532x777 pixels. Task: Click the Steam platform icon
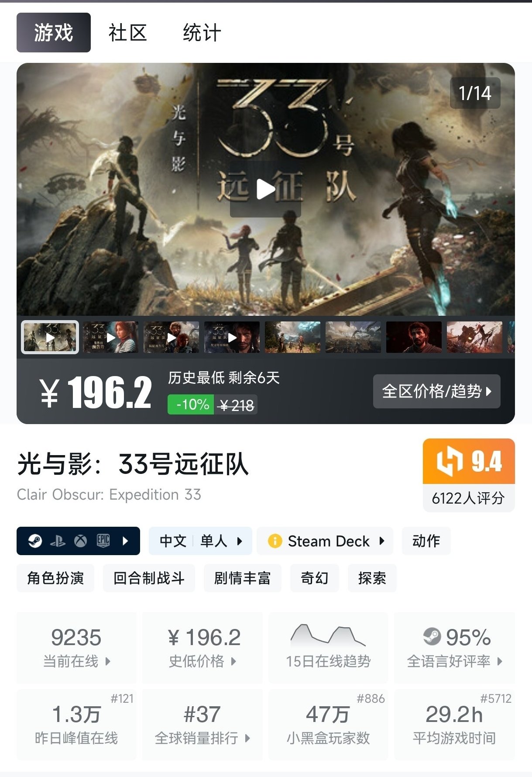tap(35, 541)
